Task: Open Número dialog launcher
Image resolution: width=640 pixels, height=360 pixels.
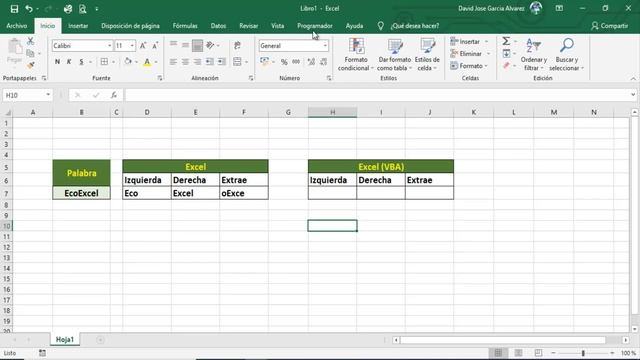Action: pos(329,78)
